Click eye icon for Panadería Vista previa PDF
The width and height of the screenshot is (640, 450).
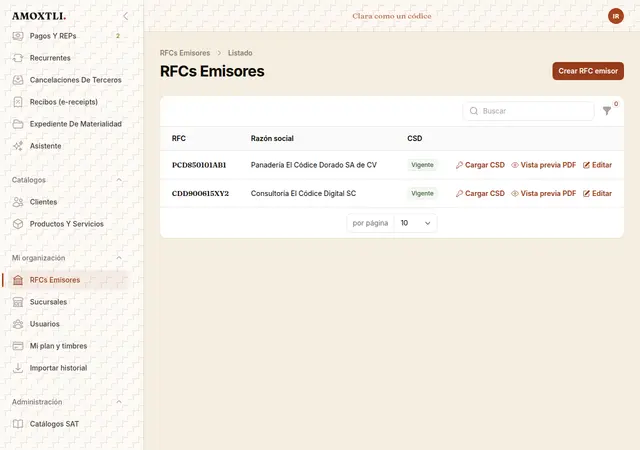515,165
